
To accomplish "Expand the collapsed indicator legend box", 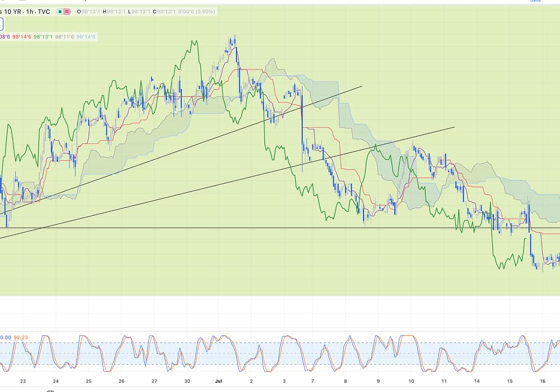I will [2, 24].
